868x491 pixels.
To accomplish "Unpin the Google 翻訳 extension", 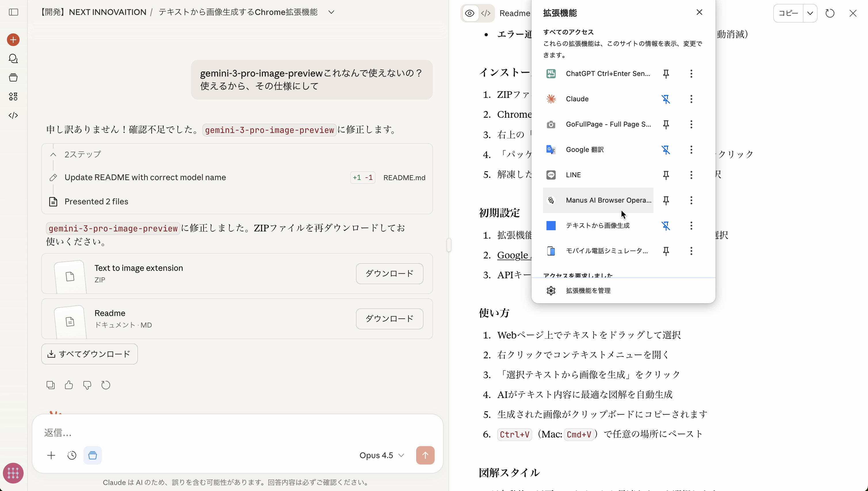I will 666,150.
